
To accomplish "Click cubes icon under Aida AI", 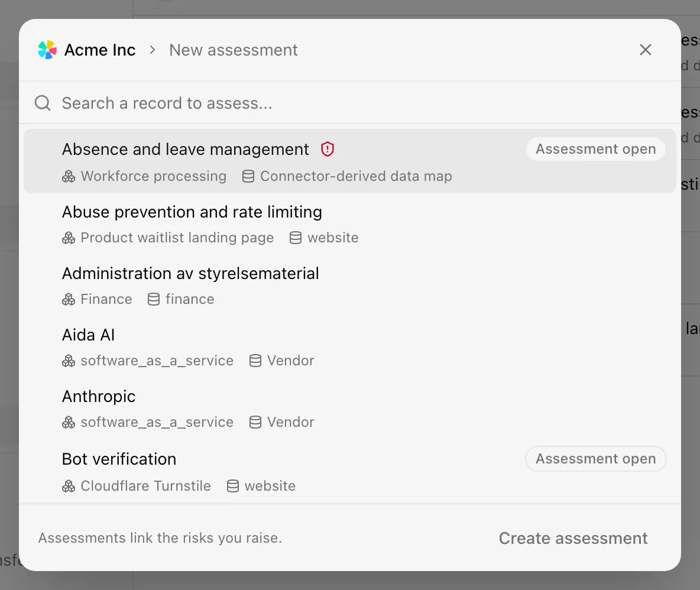I will (69, 361).
